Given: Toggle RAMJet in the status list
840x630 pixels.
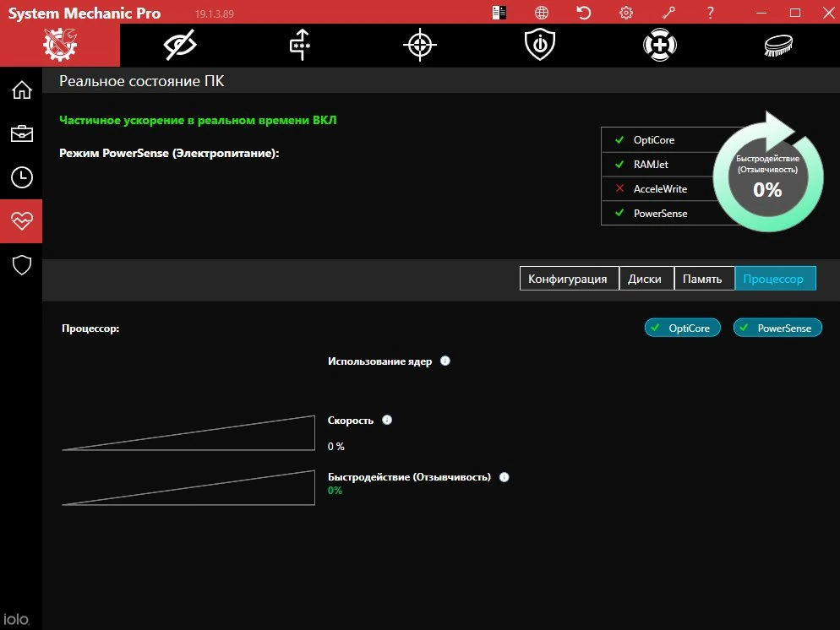Looking at the screenshot, I should pos(658,165).
